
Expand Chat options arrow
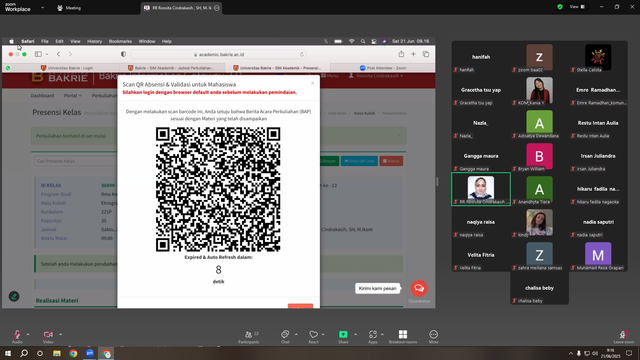pos(296,334)
